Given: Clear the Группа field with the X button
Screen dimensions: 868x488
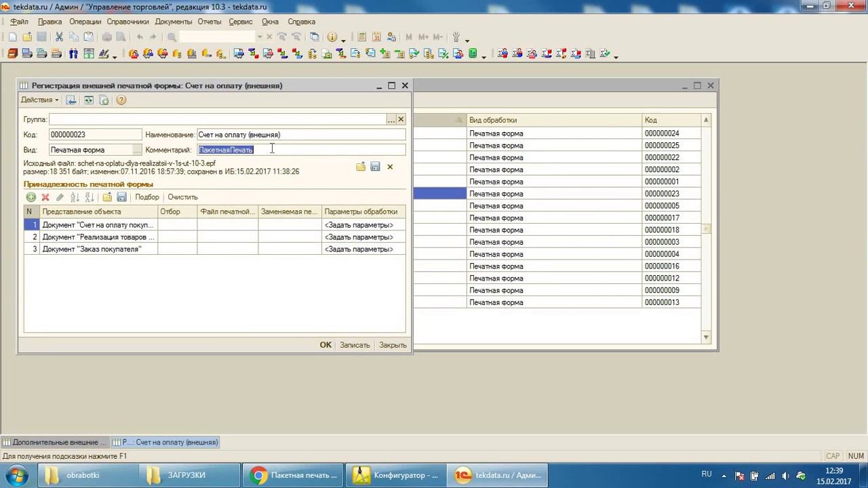Looking at the screenshot, I should [x=401, y=119].
